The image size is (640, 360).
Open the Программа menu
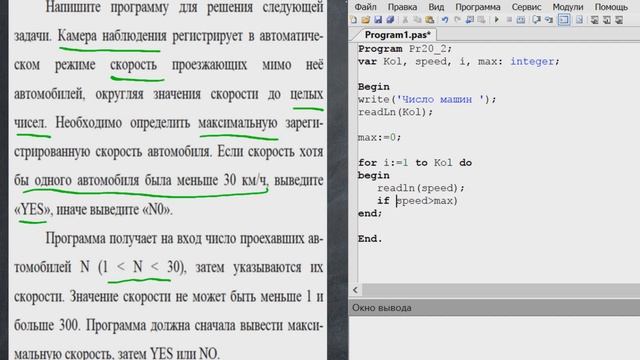[x=478, y=7]
